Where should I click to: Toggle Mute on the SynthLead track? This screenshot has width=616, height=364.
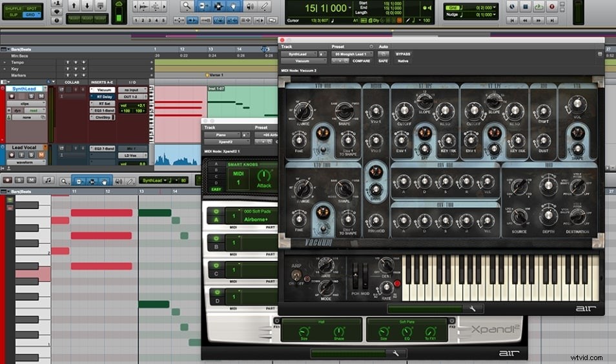tap(41, 96)
